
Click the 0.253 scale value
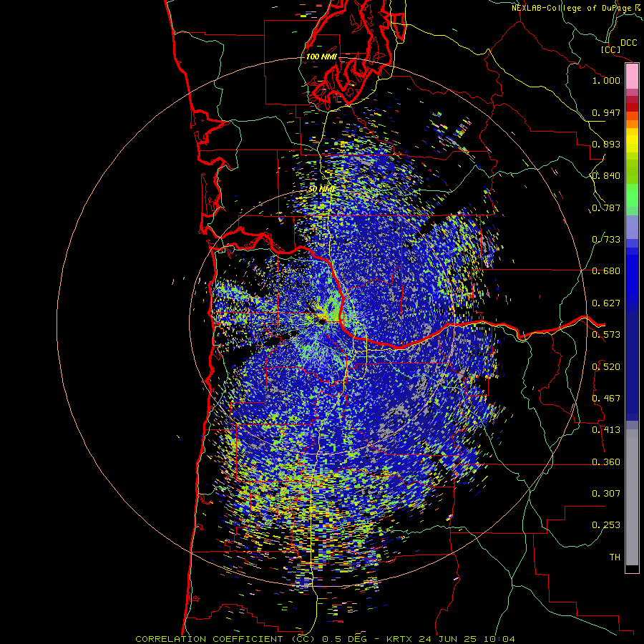606,525
